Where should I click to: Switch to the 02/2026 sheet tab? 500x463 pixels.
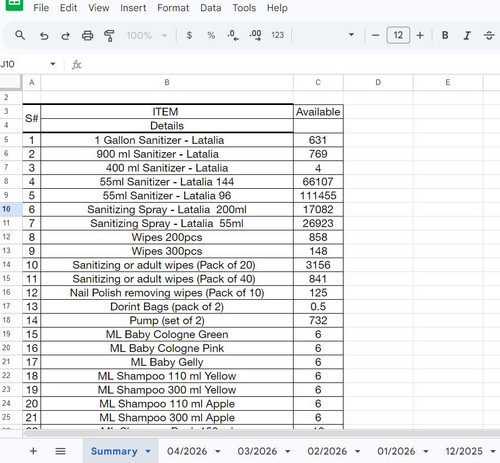[327, 451]
